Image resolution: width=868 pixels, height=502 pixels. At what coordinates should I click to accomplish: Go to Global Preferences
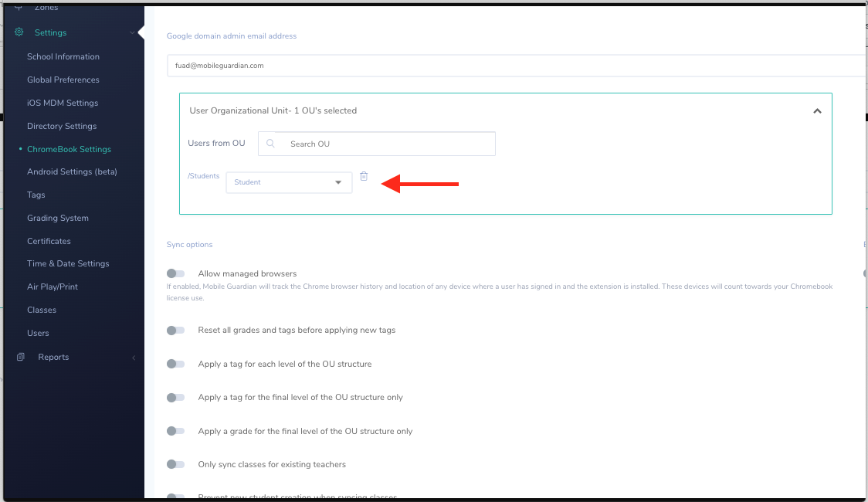point(63,80)
